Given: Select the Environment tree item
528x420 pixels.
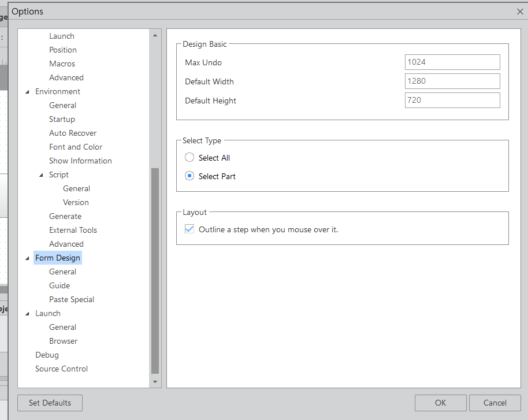Looking at the screenshot, I should (58, 91).
